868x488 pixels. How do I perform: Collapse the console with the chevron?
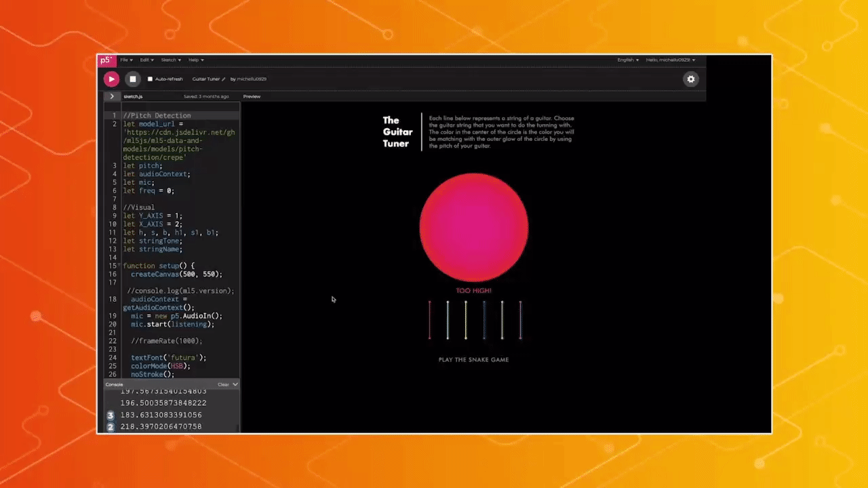pos(235,384)
